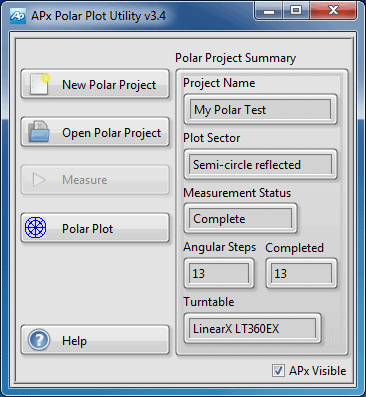This screenshot has height=397, width=366.
Task: Click the New Polar Project button label
Action: (109, 85)
